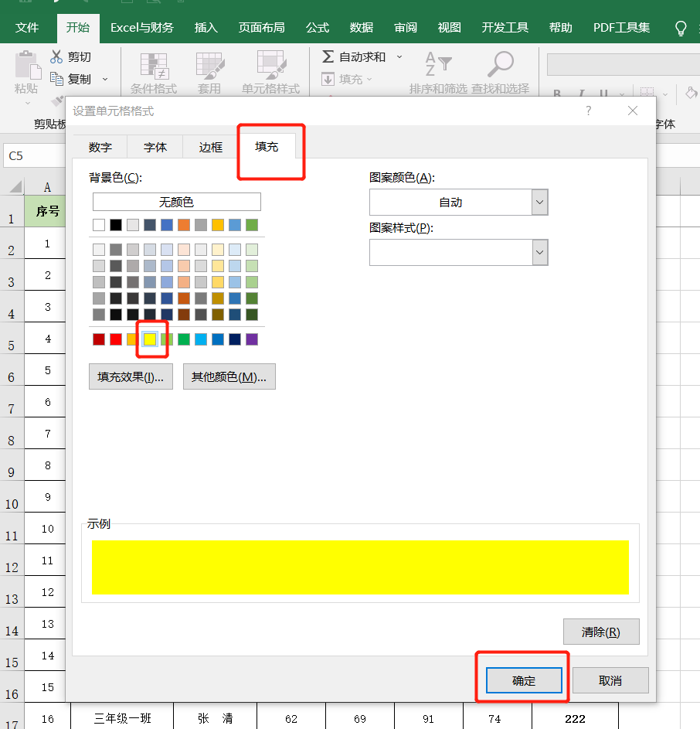Select the 序号 header cell

[x=45, y=211]
